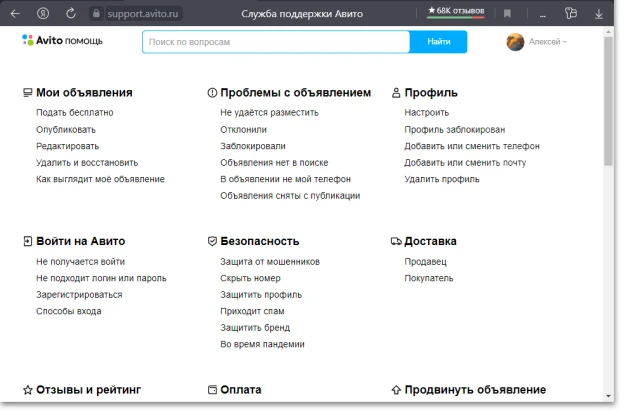Click the vertical scrollbar down arrow
624x412 pixels.
[608, 396]
